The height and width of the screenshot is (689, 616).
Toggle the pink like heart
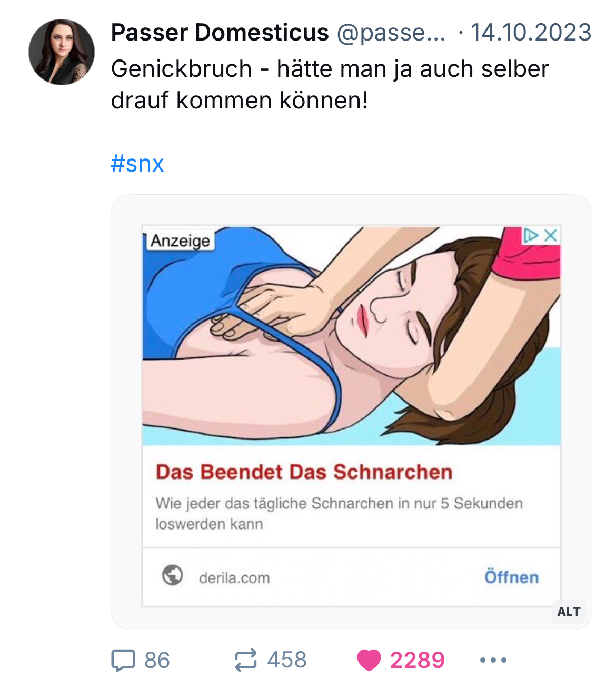click(369, 660)
